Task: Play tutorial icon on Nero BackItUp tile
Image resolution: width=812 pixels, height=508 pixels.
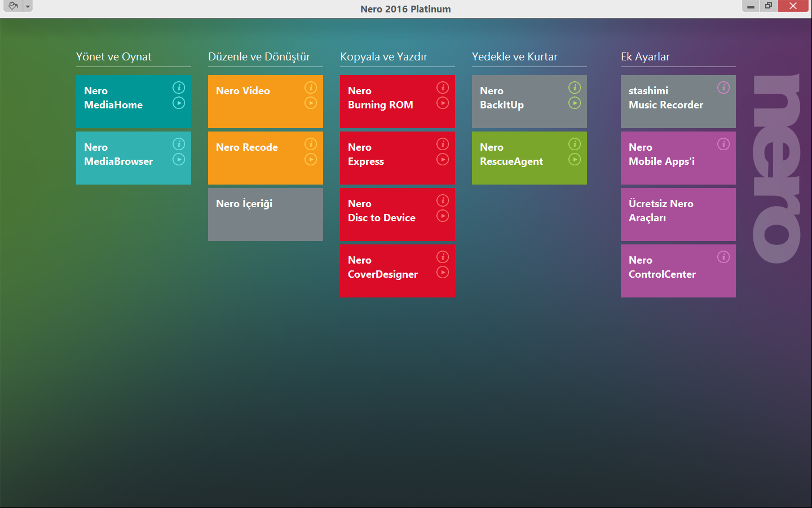Action: (x=575, y=103)
